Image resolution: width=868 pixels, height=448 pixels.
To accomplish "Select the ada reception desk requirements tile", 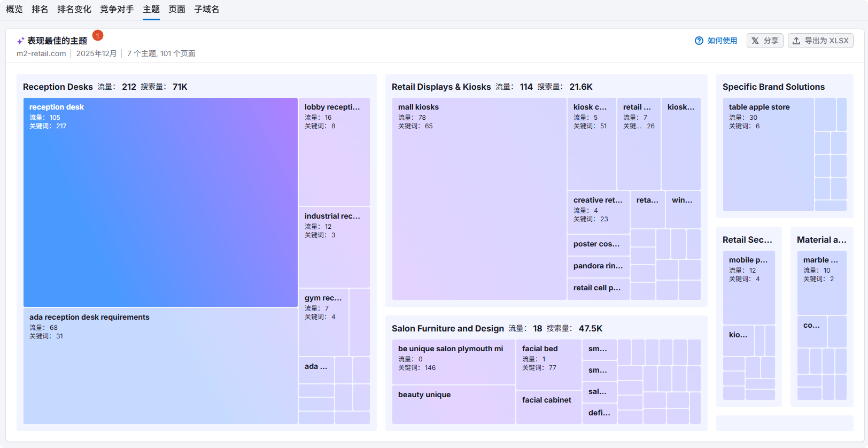I will point(160,366).
